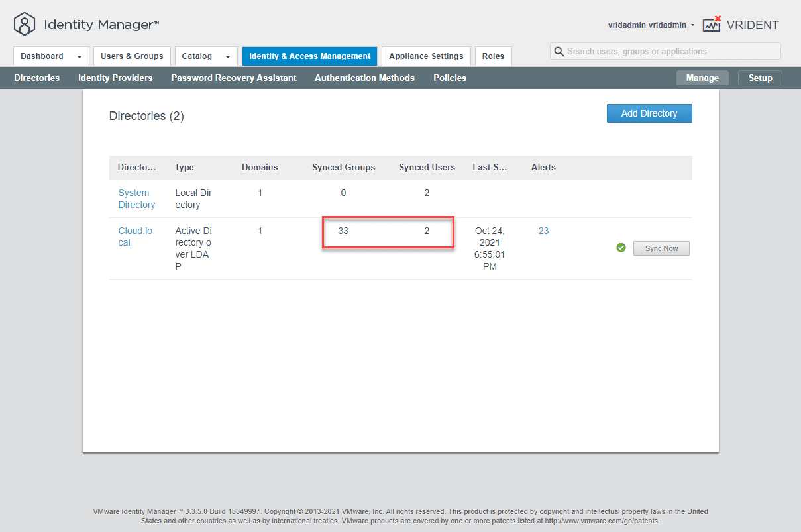Click the Catalog tab label
Viewport: 801px width, 532px height.
pos(197,56)
